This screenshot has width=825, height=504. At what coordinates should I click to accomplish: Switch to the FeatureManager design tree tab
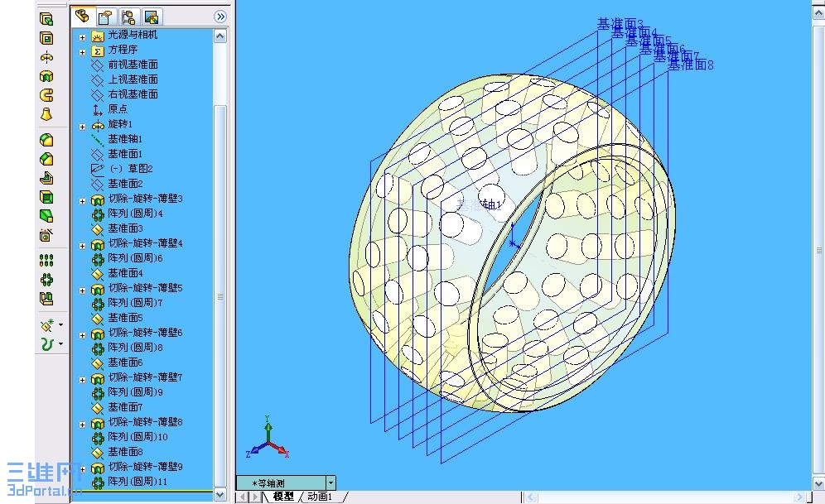pos(83,17)
